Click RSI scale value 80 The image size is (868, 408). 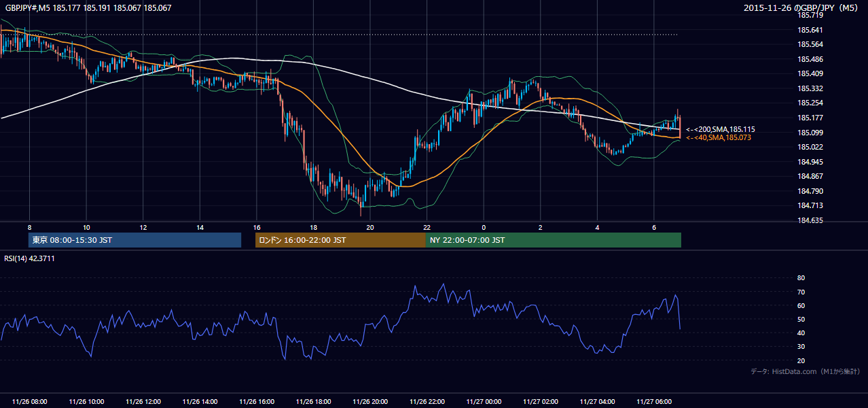click(801, 278)
